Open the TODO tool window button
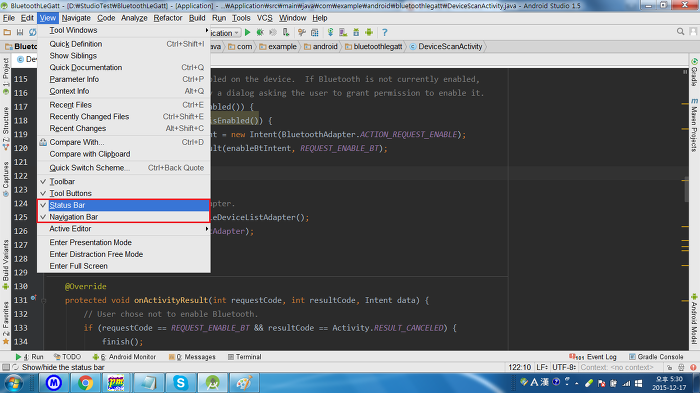 click(x=67, y=357)
